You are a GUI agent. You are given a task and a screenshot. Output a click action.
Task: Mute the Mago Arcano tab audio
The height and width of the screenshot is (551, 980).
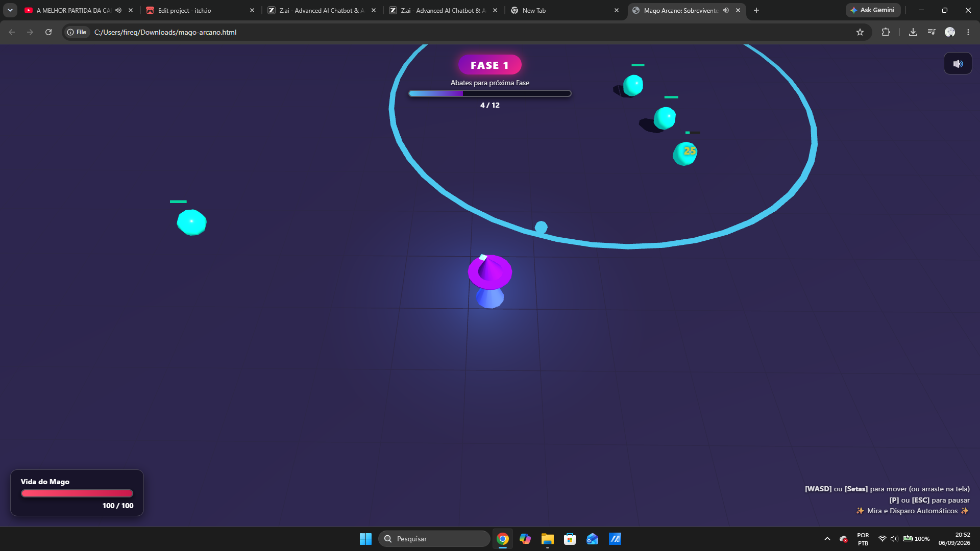click(x=726, y=10)
